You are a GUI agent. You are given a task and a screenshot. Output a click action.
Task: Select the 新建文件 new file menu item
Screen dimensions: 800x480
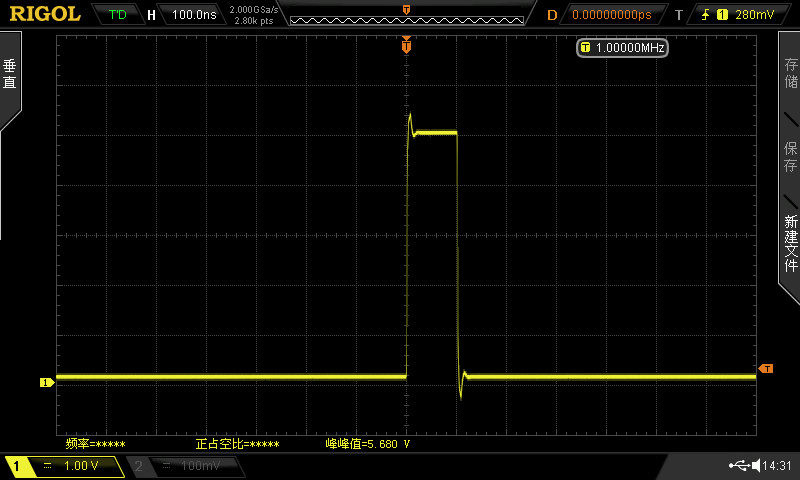(x=791, y=243)
